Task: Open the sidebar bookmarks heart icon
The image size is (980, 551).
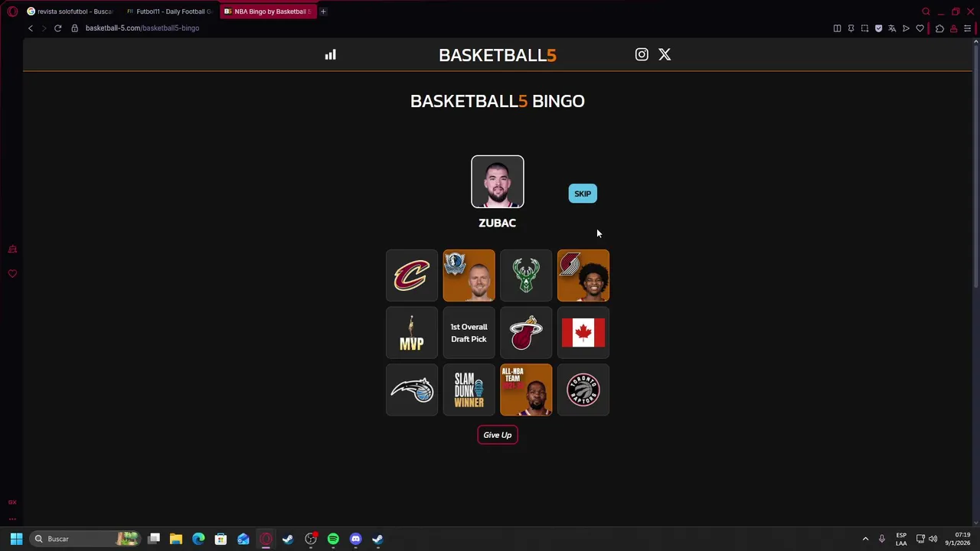Action: (x=12, y=273)
